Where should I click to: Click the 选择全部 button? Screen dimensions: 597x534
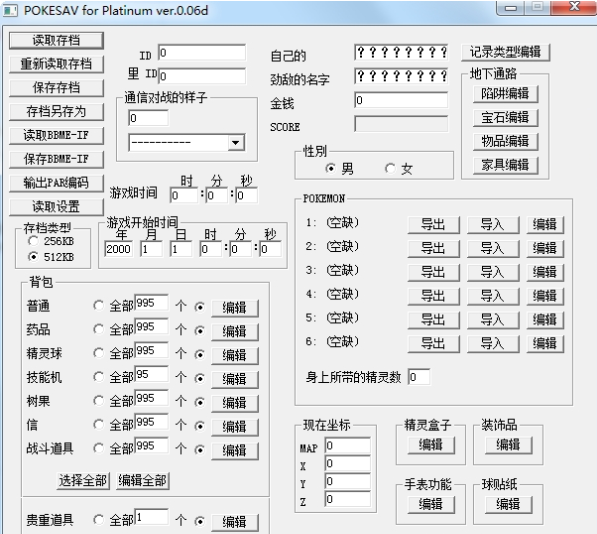[83, 481]
